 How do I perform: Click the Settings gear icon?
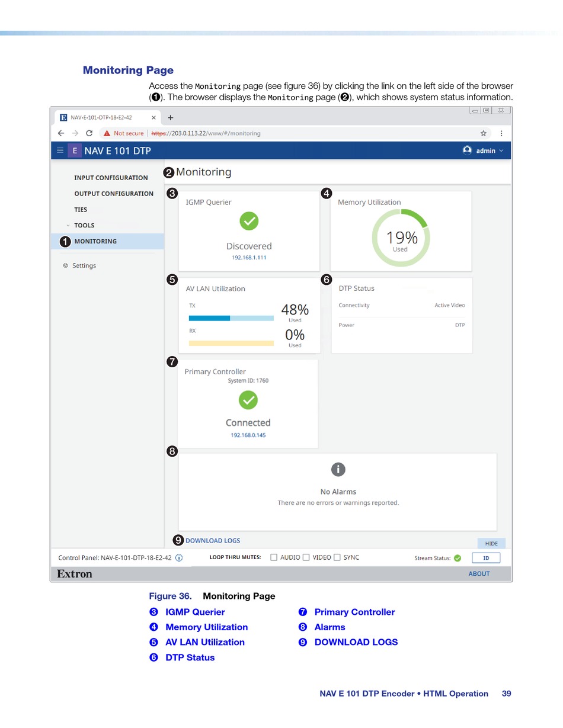pos(65,265)
